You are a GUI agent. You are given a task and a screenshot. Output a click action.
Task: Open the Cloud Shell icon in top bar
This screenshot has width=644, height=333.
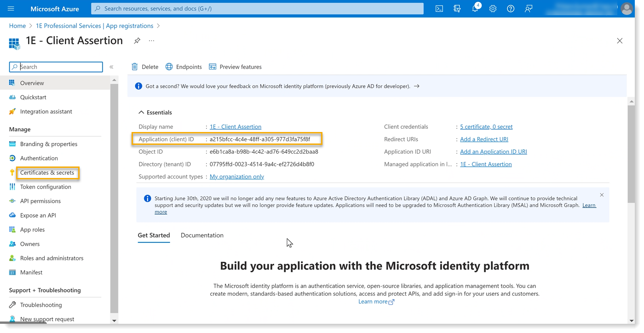click(x=439, y=9)
